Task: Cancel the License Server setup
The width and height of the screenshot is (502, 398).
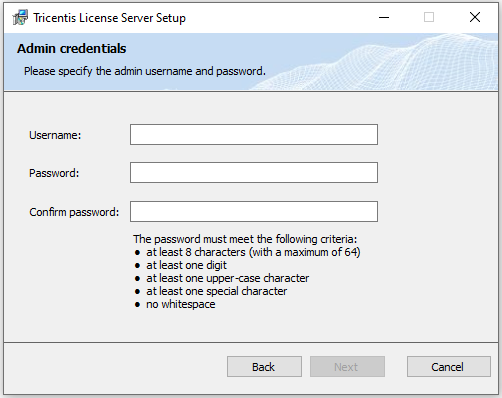Action: pos(449,367)
